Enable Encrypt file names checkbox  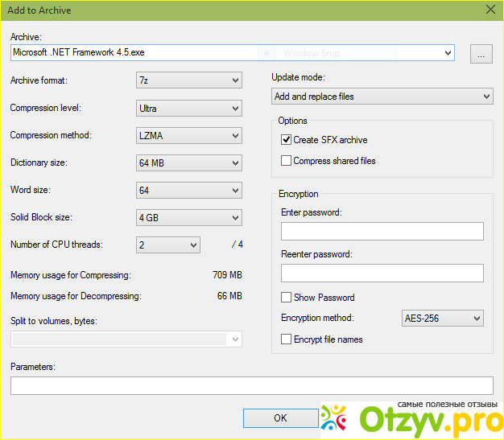click(x=287, y=339)
